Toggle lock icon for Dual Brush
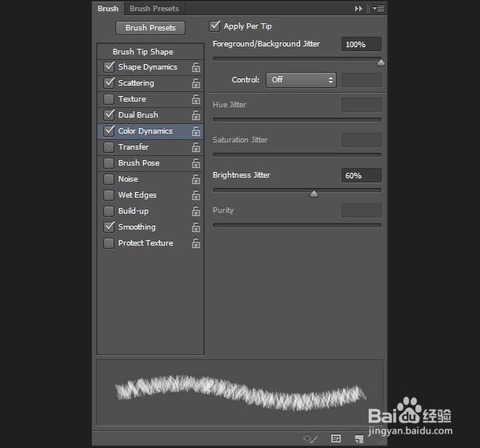 [x=196, y=115]
